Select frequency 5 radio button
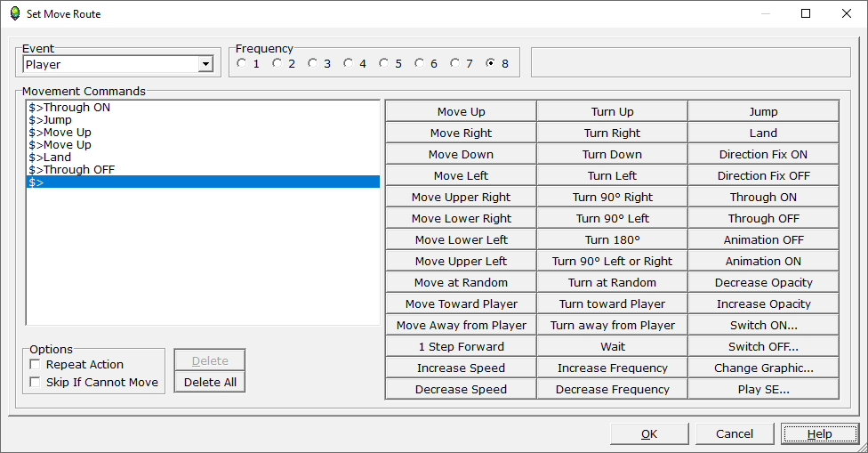Viewport: 868px width, 453px height. coord(383,63)
